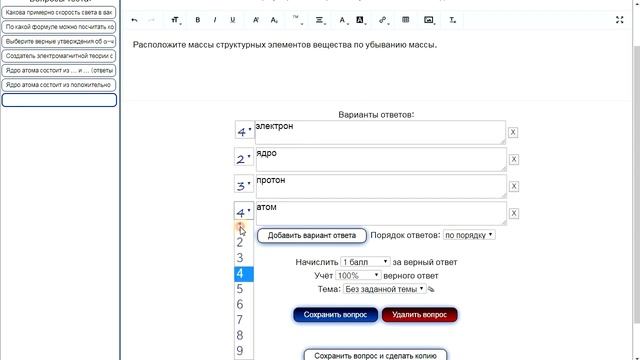This screenshot has height=360, width=640.
Task: Apply superscript formatting
Action: pos(256,20)
